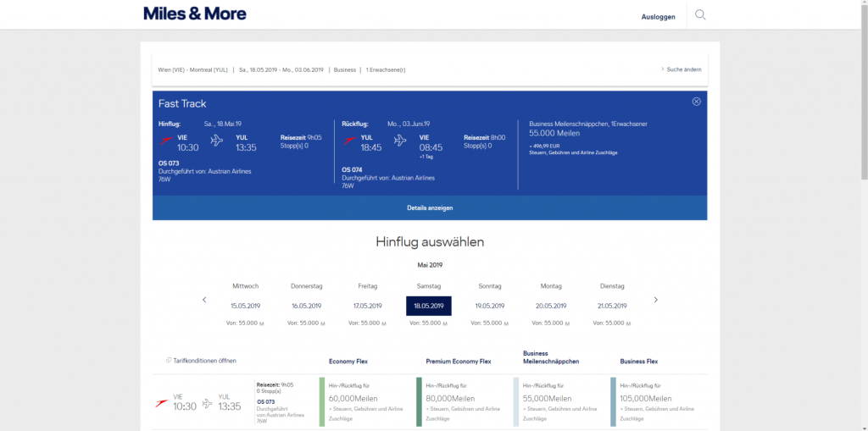Image resolution: width=868 pixels, height=431 pixels.
Task: Show previous dates with left arrow
Action: (204, 300)
